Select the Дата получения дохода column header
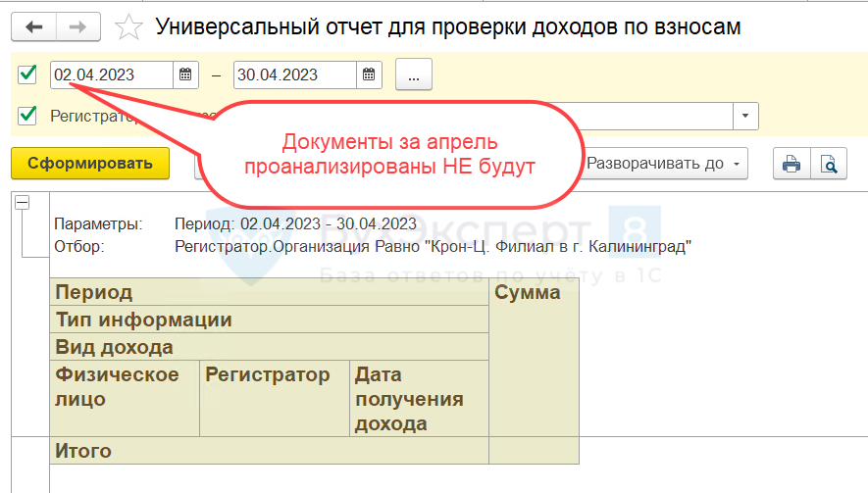 click(x=419, y=398)
